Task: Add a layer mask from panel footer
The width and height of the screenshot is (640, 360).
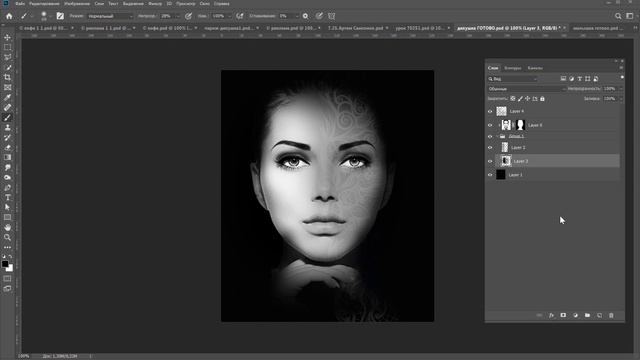Action: coord(563,316)
